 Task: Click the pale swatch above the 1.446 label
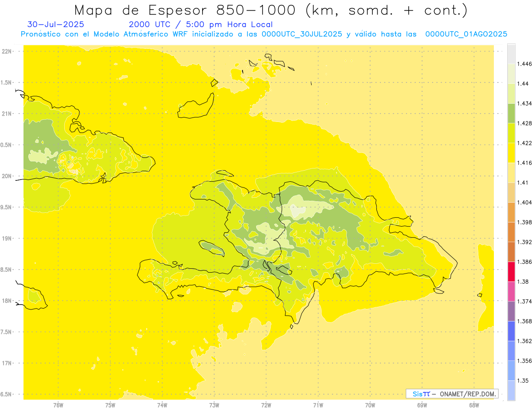[x=511, y=54]
